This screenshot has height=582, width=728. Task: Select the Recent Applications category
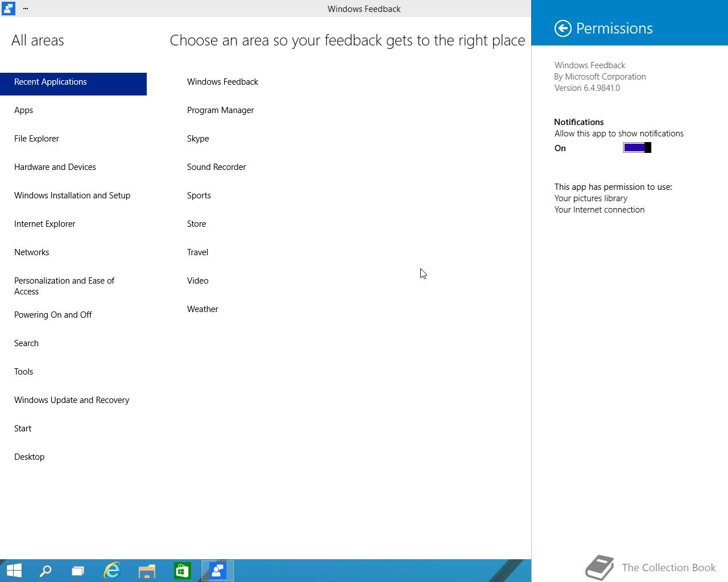pos(73,84)
